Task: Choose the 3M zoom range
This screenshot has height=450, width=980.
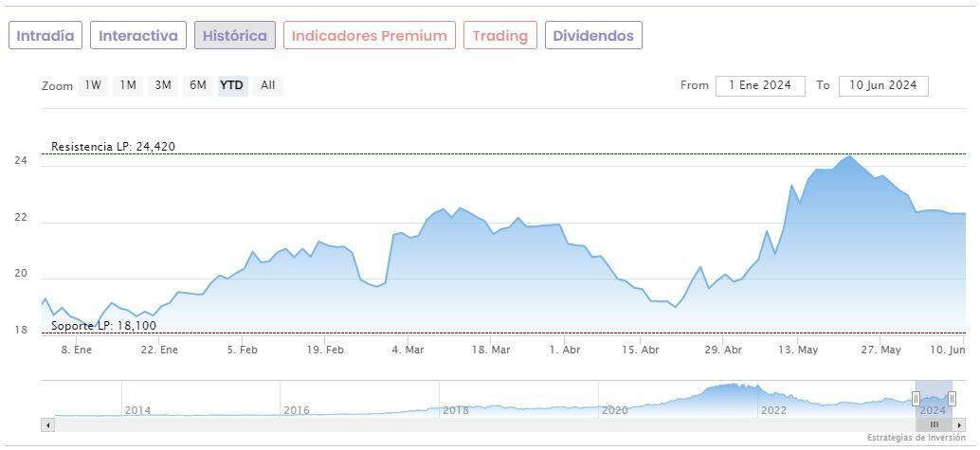Action: coord(163,85)
